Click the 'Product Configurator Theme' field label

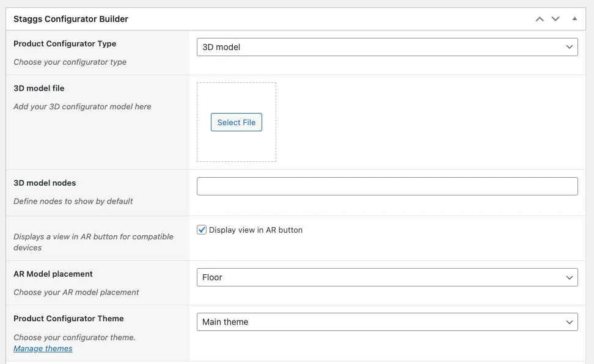click(68, 319)
